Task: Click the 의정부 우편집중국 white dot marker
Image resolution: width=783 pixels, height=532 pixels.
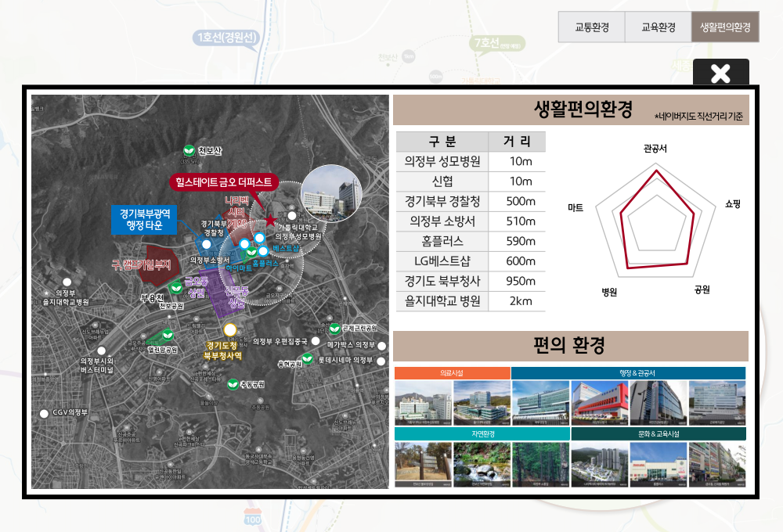Action: point(316,341)
